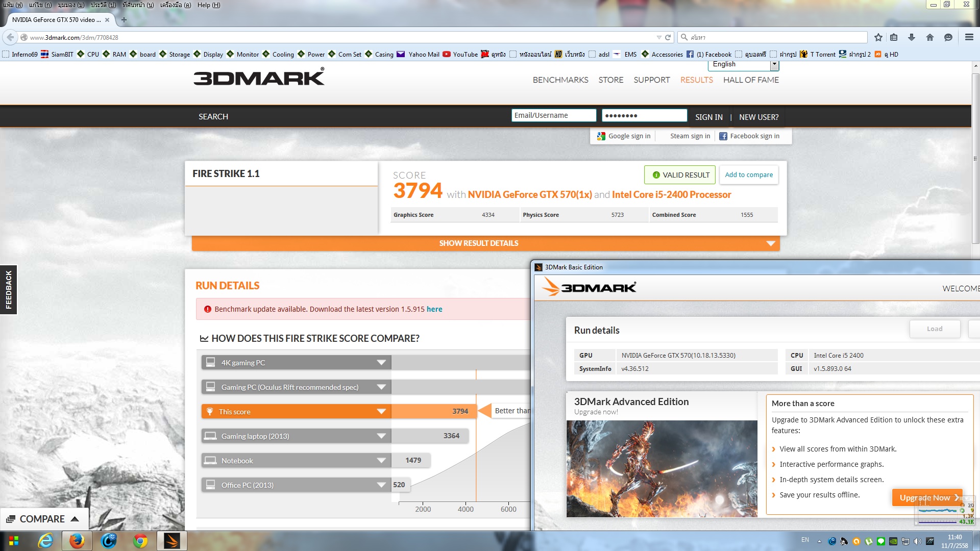Open the Hall of Fame menu

(x=751, y=80)
